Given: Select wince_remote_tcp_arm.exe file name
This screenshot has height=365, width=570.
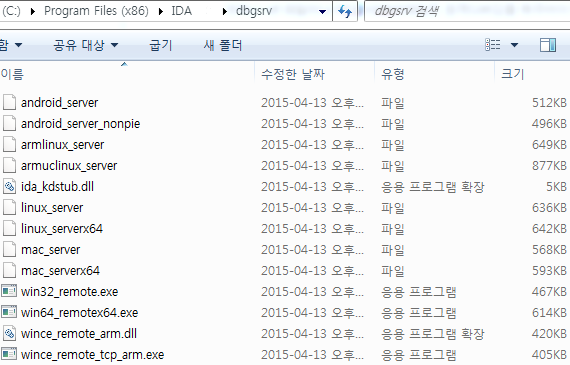Looking at the screenshot, I should pos(92,355).
